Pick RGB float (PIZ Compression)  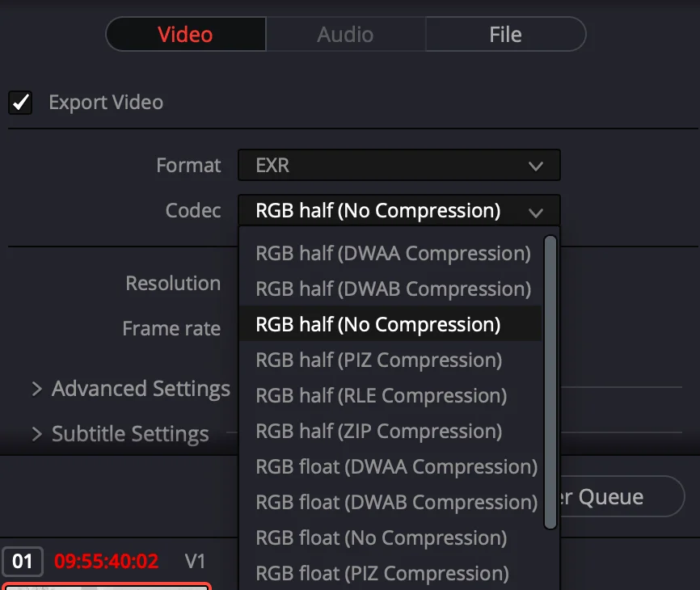tap(382, 574)
